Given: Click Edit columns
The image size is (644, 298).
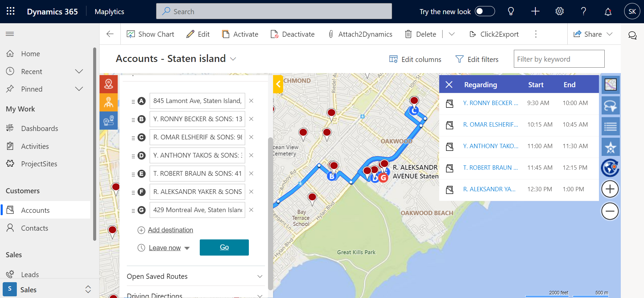Looking at the screenshot, I should [415, 59].
